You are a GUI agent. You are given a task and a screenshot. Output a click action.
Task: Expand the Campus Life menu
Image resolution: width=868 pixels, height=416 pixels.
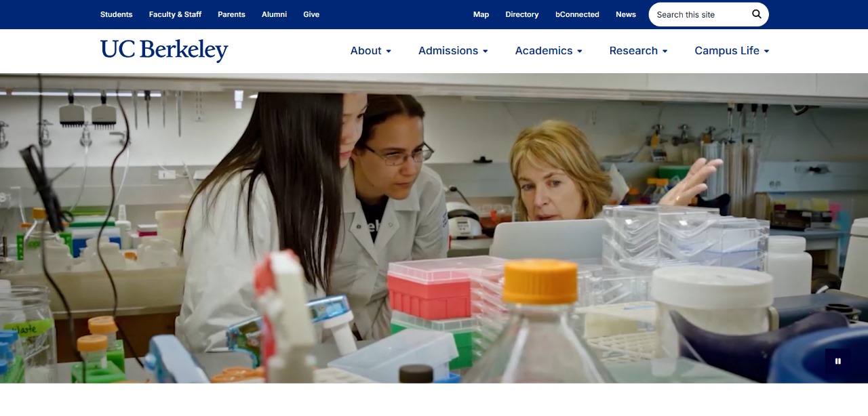(x=732, y=51)
